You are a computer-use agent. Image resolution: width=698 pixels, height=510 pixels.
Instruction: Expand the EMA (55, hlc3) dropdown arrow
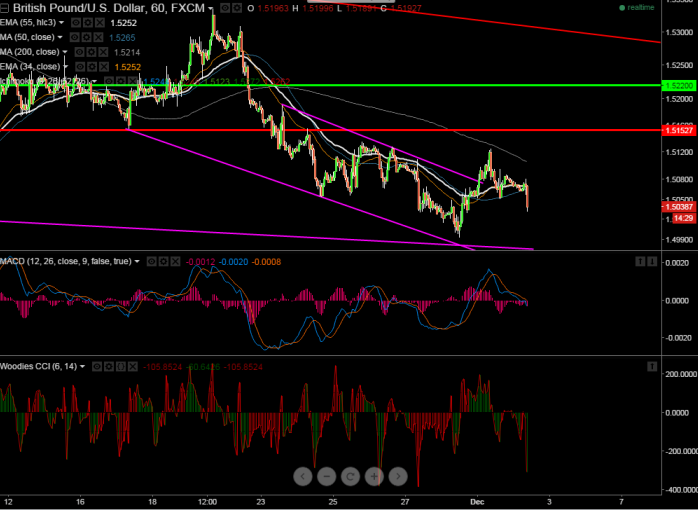[61, 23]
